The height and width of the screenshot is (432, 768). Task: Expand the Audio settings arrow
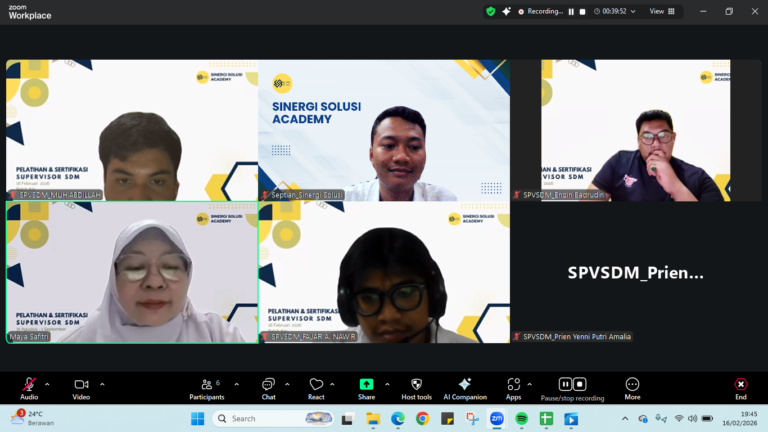[x=47, y=384]
